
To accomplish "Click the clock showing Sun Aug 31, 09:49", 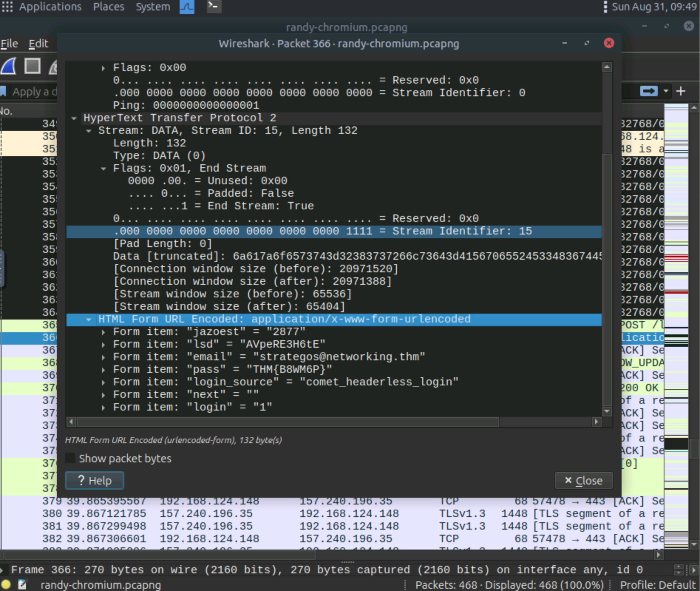I will (654, 7).
